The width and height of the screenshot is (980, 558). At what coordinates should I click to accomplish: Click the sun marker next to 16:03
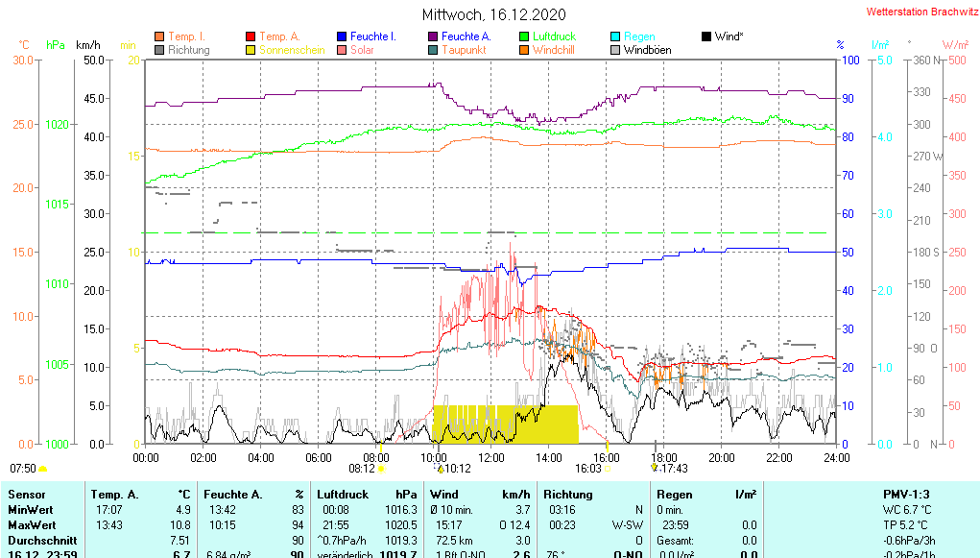tap(607, 469)
